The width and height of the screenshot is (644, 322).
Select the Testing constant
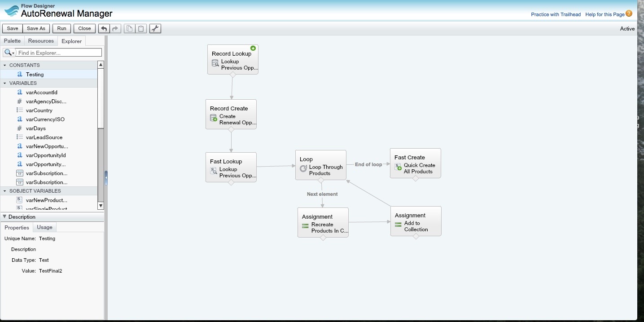click(x=49, y=75)
